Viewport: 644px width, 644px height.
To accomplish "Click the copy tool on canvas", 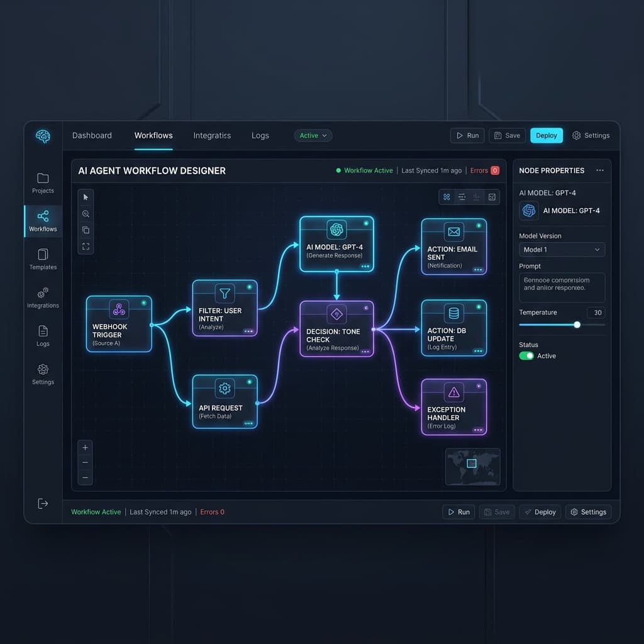I will [86, 230].
